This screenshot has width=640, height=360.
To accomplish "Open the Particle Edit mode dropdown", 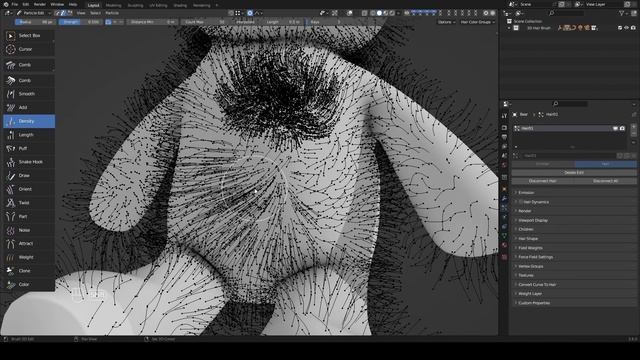I will [34, 13].
